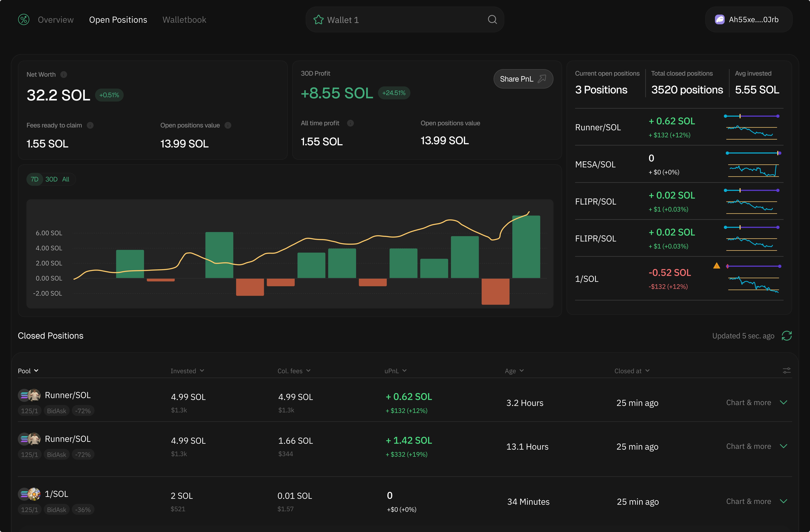Click the Fees ready to claim info icon
The height and width of the screenshot is (532, 810).
pos(90,125)
